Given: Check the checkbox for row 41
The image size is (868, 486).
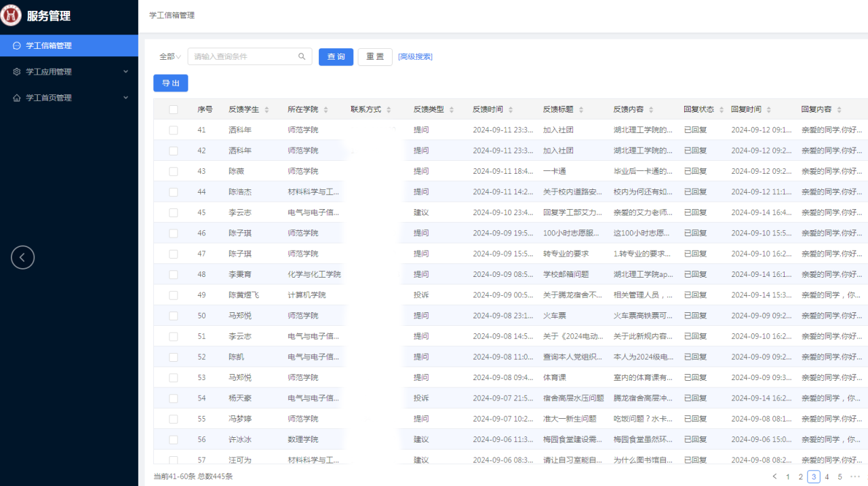Looking at the screenshot, I should 174,130.
